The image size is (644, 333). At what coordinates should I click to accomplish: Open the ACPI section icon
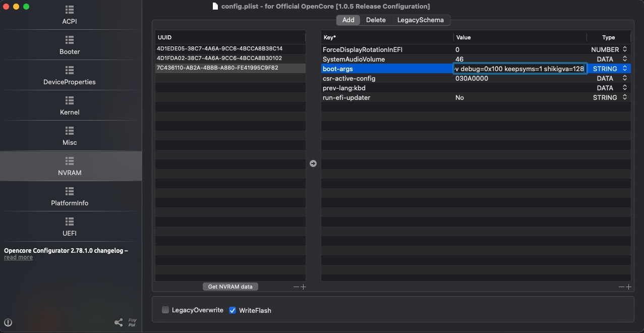(70, 10)
